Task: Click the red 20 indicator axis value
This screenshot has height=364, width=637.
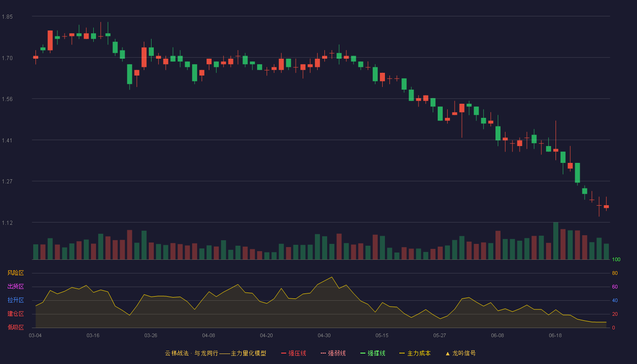Action: (x=615, y=314)
